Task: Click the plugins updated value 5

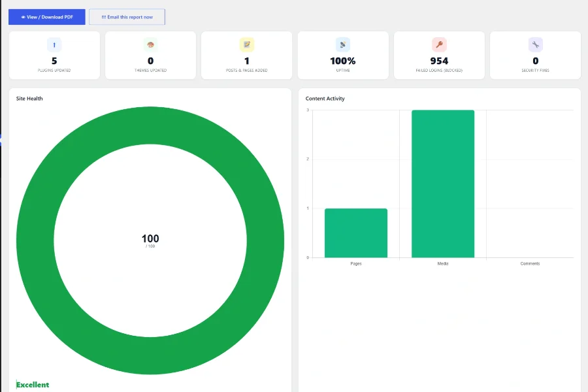Action: 54,61
